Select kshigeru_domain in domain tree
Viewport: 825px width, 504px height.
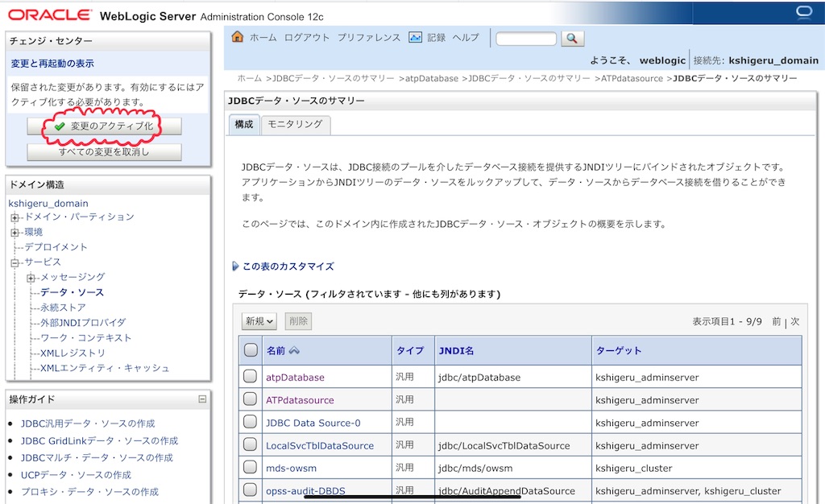[x=48, y=204]
